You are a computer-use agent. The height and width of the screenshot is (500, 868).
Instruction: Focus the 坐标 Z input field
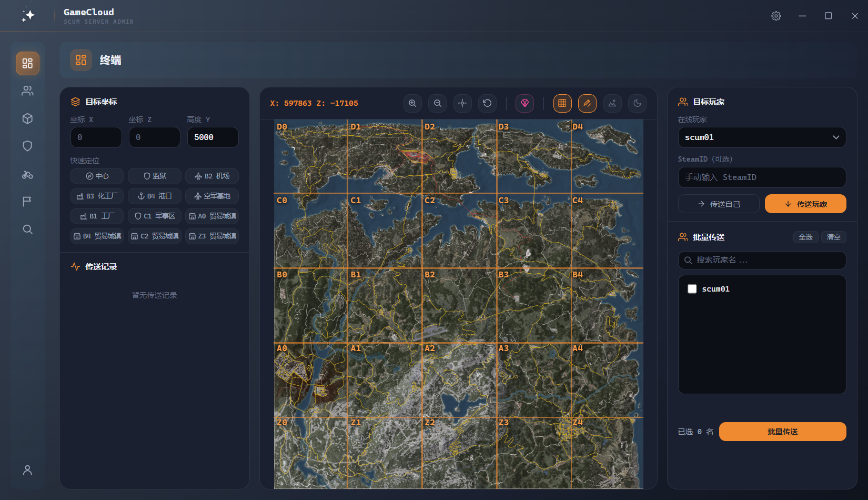pos(155,137)
